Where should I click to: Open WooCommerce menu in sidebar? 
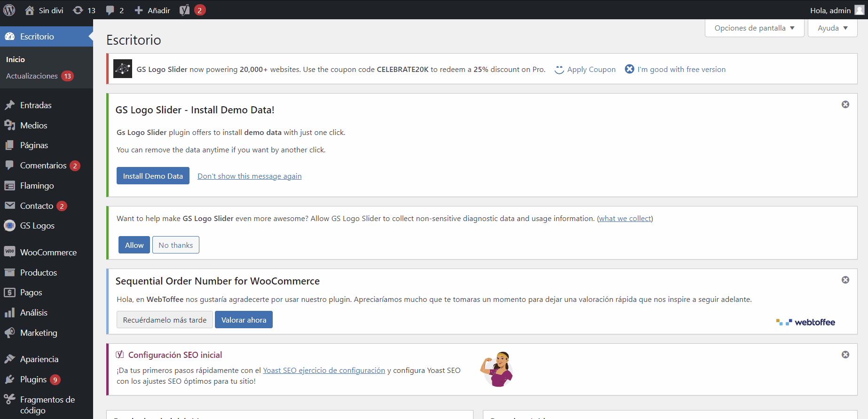[x=48, y=253]
